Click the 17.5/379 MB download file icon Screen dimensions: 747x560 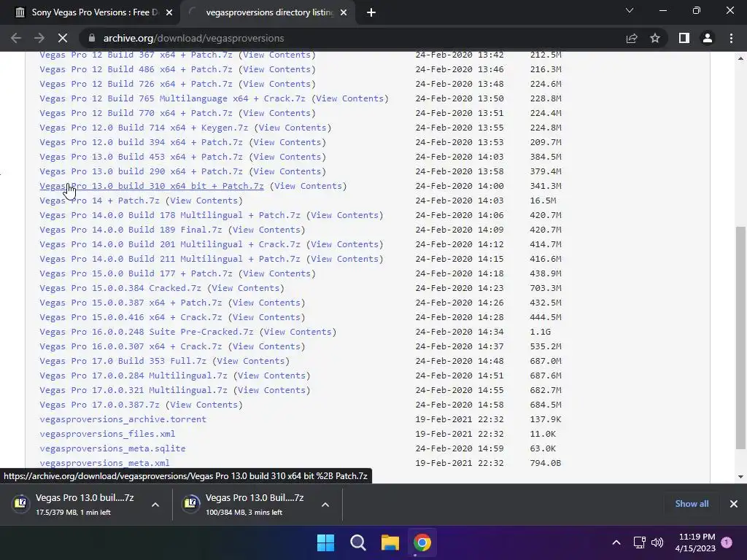20,503
